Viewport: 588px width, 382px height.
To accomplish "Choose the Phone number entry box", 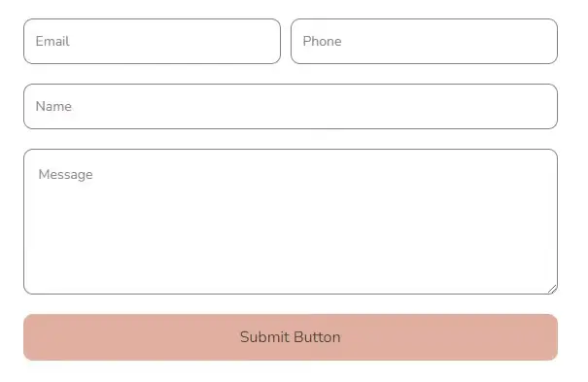I will click(x=424, y=41).
